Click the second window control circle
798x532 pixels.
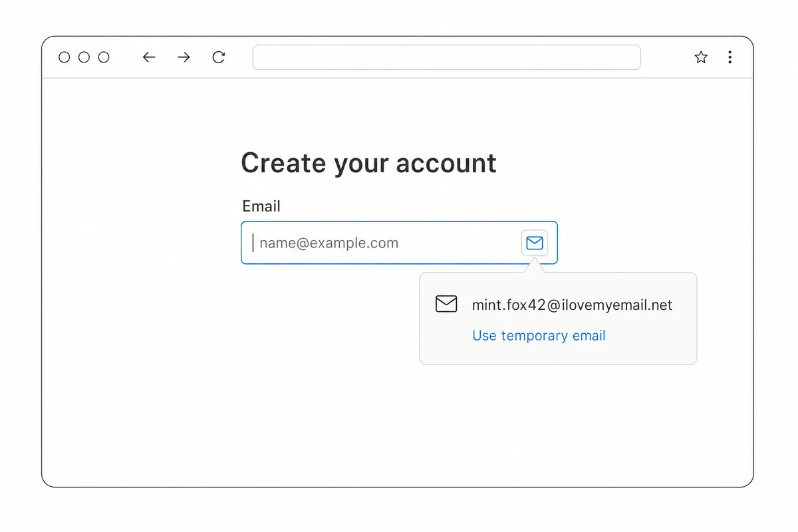pos(84,57)
